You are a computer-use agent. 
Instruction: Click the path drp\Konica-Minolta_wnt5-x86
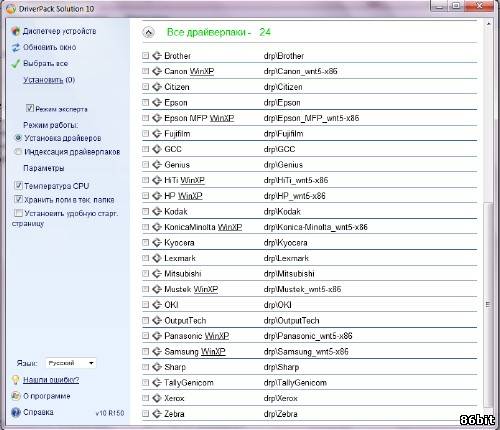315,227
